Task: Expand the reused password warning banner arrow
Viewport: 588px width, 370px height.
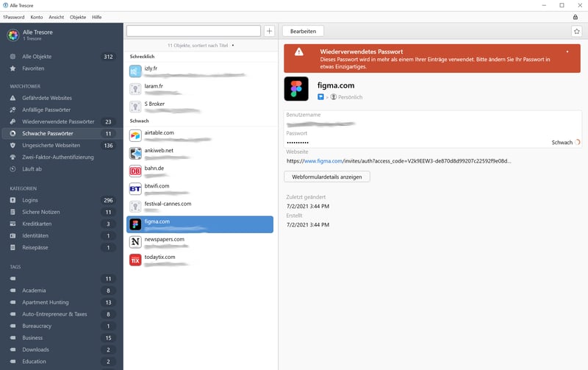Action: pos(567,52)
